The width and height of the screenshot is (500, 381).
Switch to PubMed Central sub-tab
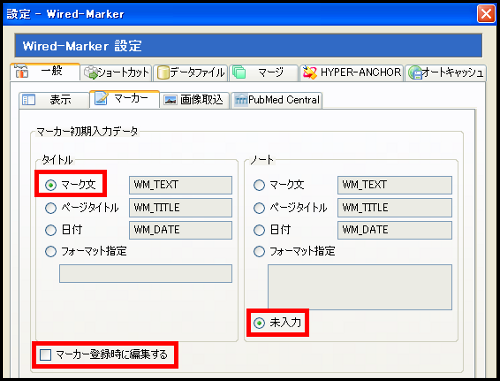click(277, 100)
